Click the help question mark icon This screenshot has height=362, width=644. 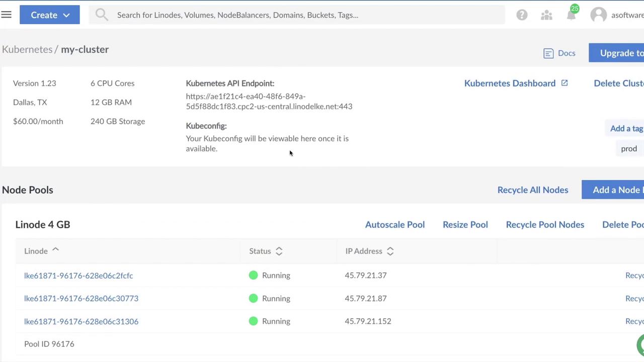click(522, 15)
